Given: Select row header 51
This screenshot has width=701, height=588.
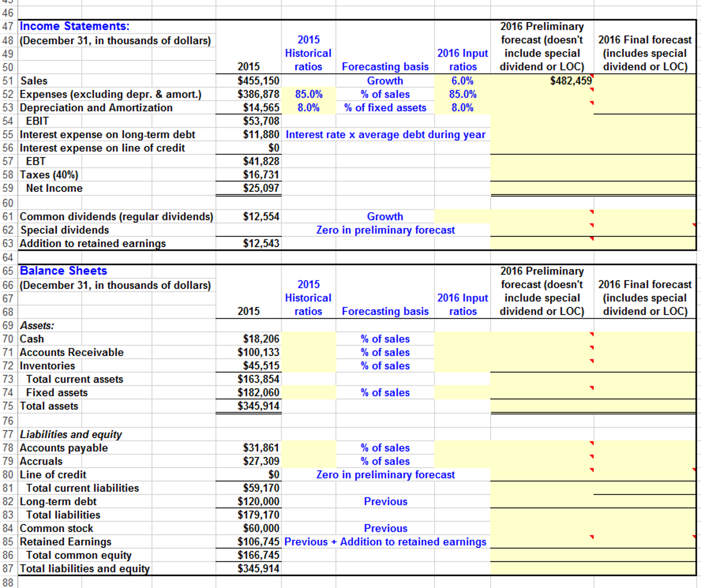Looking at the screenshot, I should 8,81.
